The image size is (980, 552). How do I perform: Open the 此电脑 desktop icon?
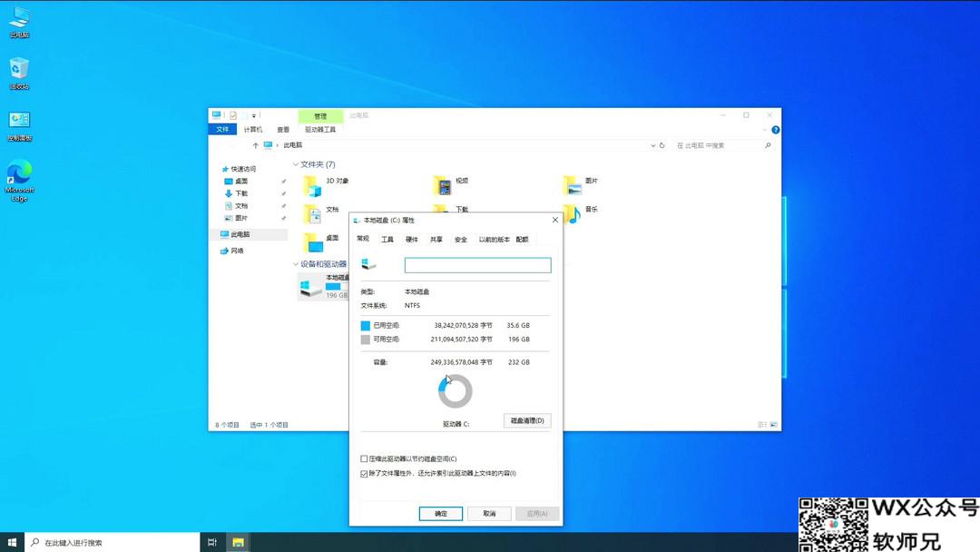[x=19, y=23]
